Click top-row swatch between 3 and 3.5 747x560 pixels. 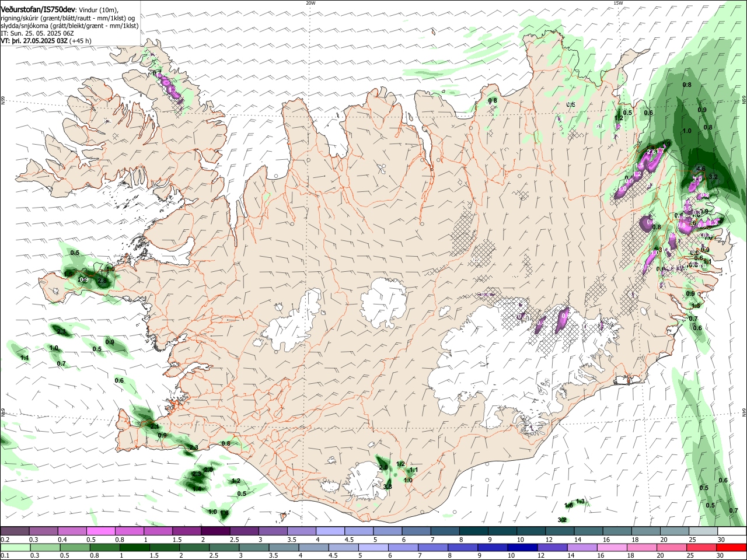(x=273, y=531)
